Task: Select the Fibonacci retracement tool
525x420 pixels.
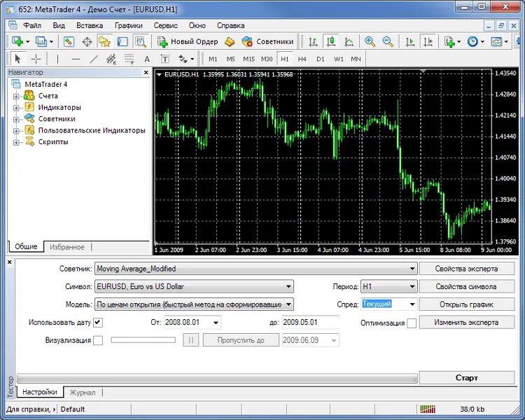Action: tap(129, 59)
